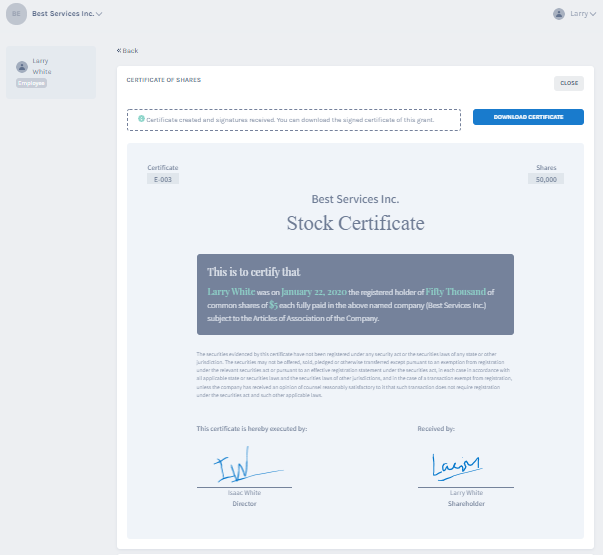Click the Best Services Inc. certificate title
Viewport: 603px width, 555px height.
click(355, 199)
